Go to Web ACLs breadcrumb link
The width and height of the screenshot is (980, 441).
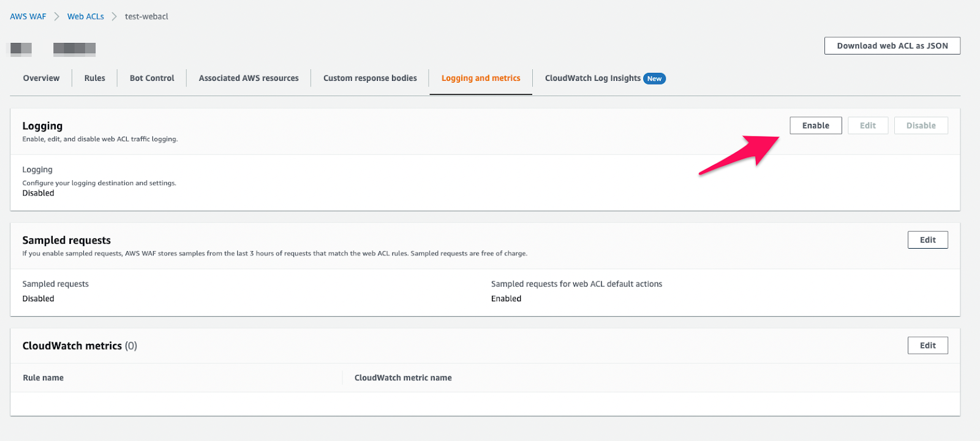[86, 17]
